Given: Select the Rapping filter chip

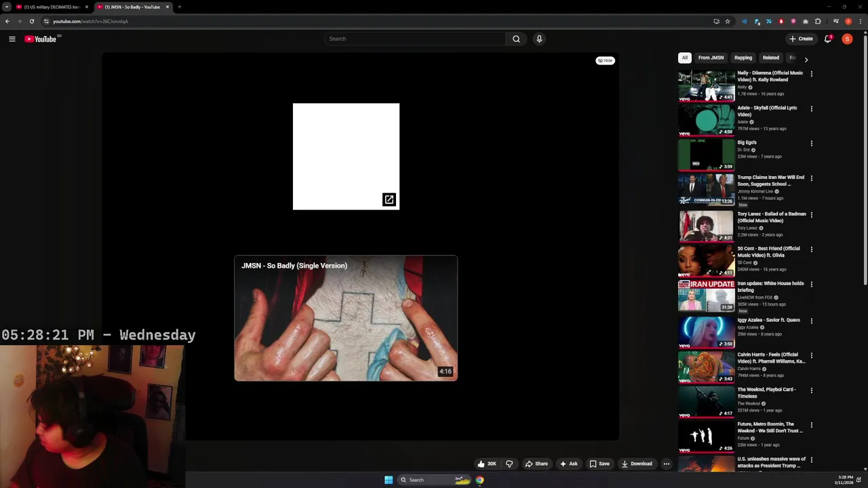Looking at the screenshot, I should pos(743,58).
